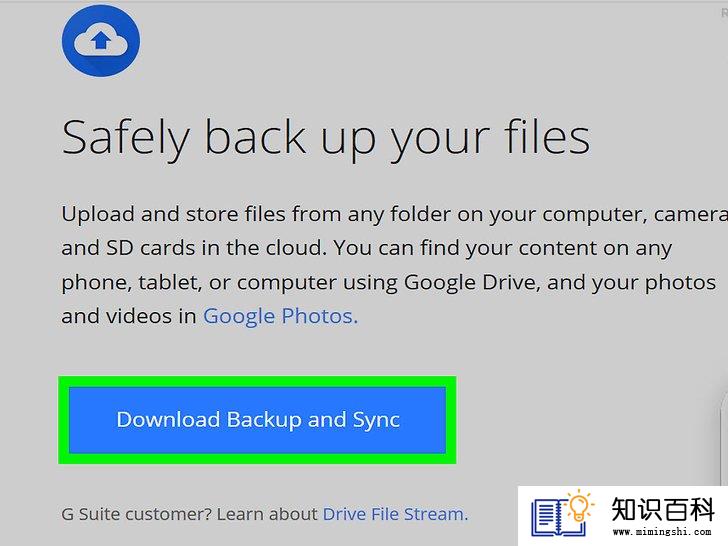This screenshot has height=546, width=728.
Task: Click the "and videos in" text before Google Photos
Action: [129, 316]
